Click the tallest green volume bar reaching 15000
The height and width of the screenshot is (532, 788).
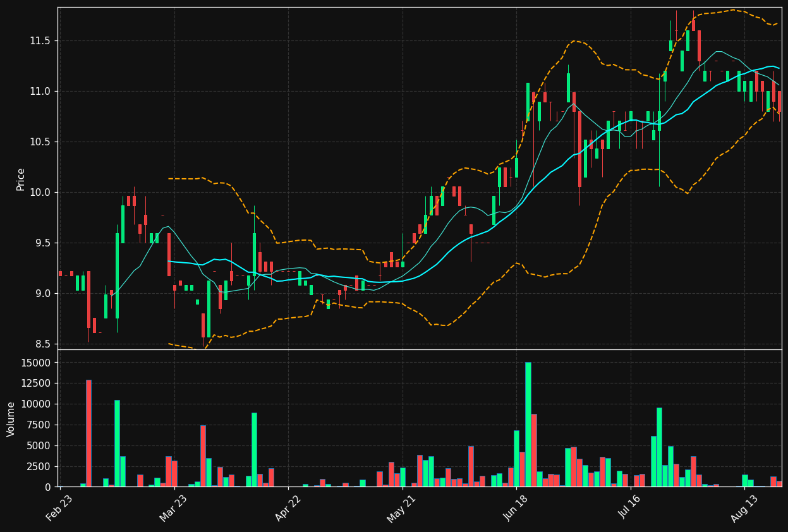click(x=528, y=425)
